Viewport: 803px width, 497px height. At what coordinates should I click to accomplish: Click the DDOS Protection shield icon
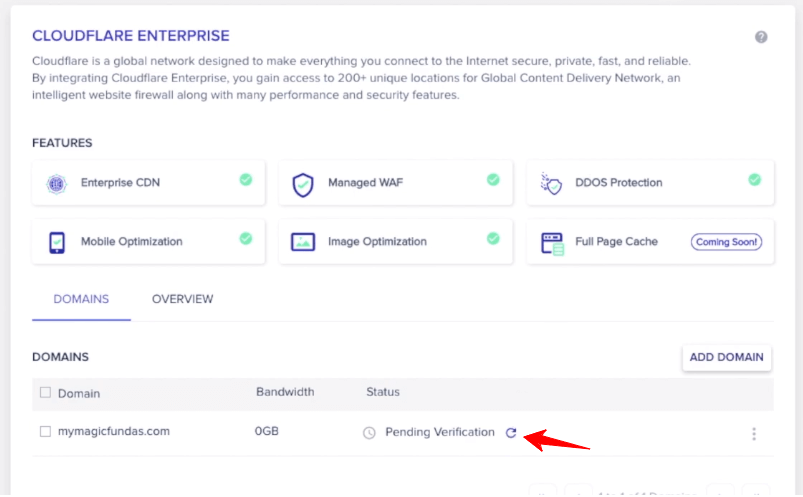(551, 183)
